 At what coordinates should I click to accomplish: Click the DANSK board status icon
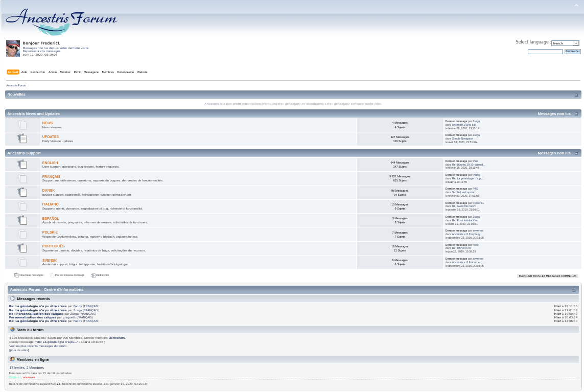click(22, 192)
